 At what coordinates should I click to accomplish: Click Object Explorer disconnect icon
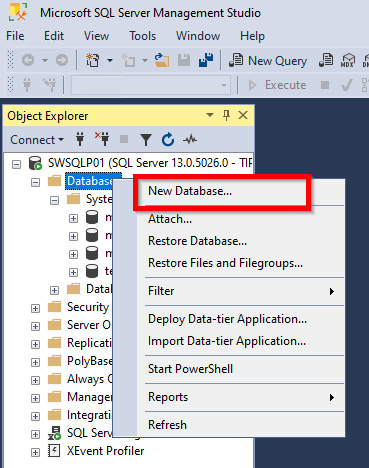pyautogui.click(x=102, y=139)
